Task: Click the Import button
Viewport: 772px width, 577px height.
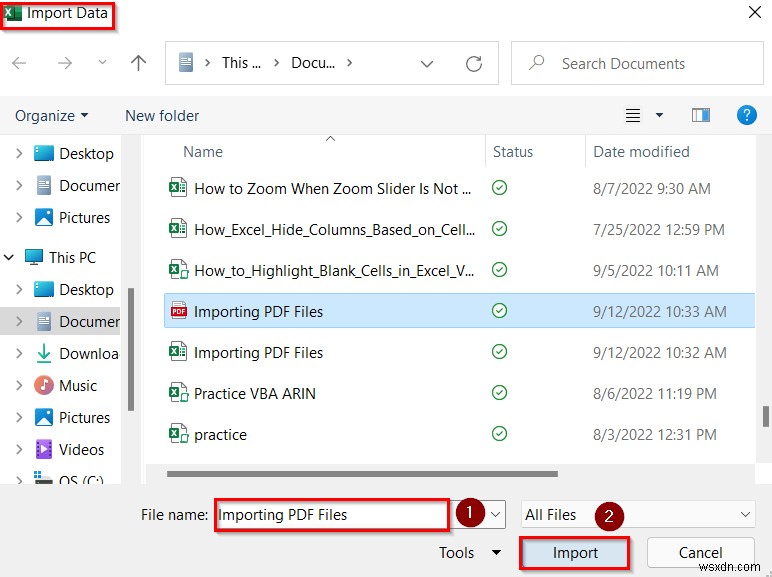Action: coord(575,553)
